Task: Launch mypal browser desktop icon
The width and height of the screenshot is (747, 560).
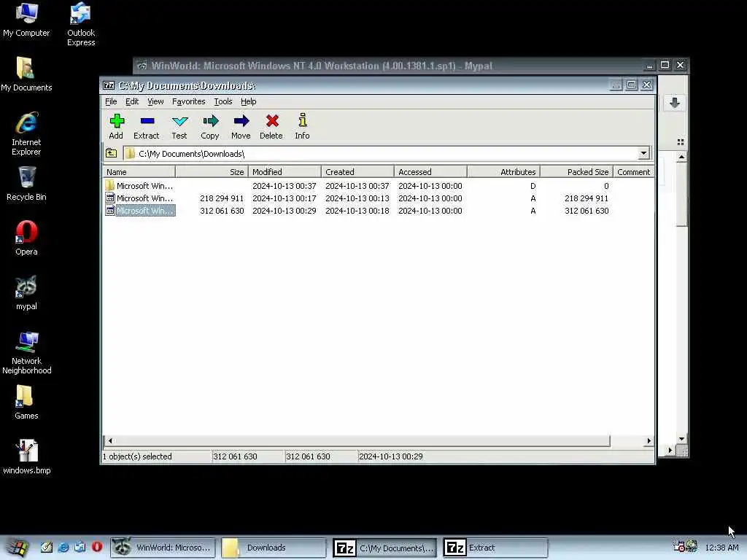Action: (26, 293)
